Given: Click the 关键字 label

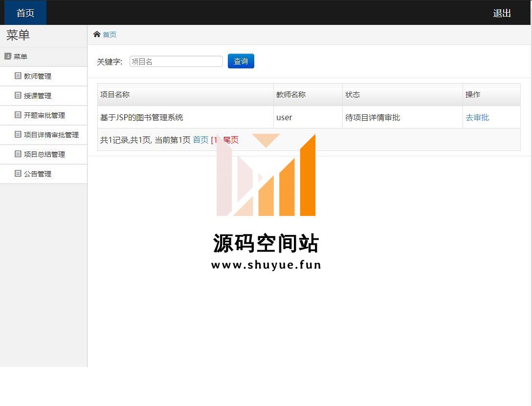Looking at the screenshot, I should [x=110, y=62].
